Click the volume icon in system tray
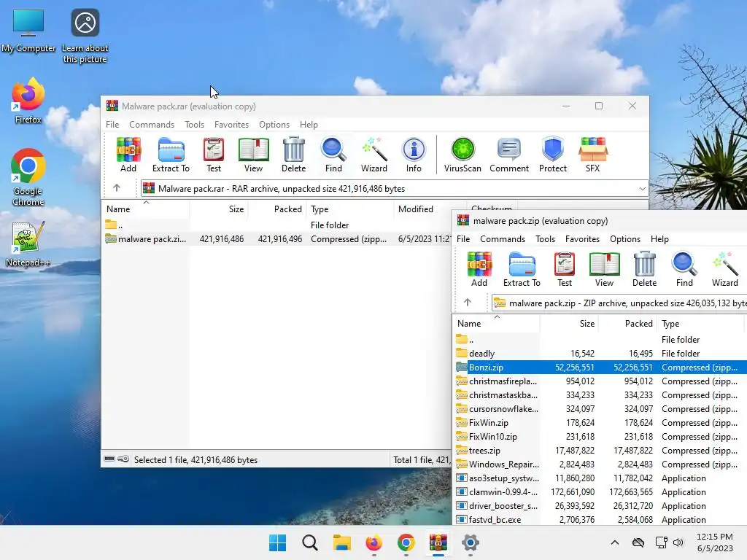747x560 pixels. tap(678, 542)
